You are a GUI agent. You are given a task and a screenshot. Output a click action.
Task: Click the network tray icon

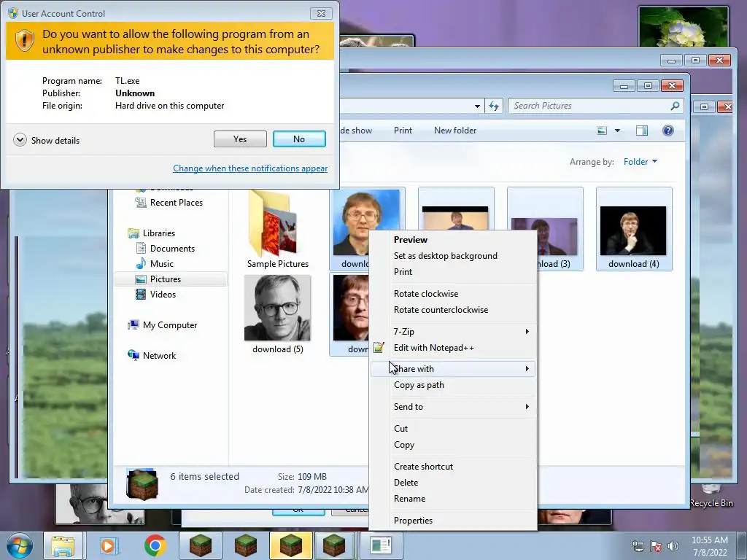coord(638,546)
